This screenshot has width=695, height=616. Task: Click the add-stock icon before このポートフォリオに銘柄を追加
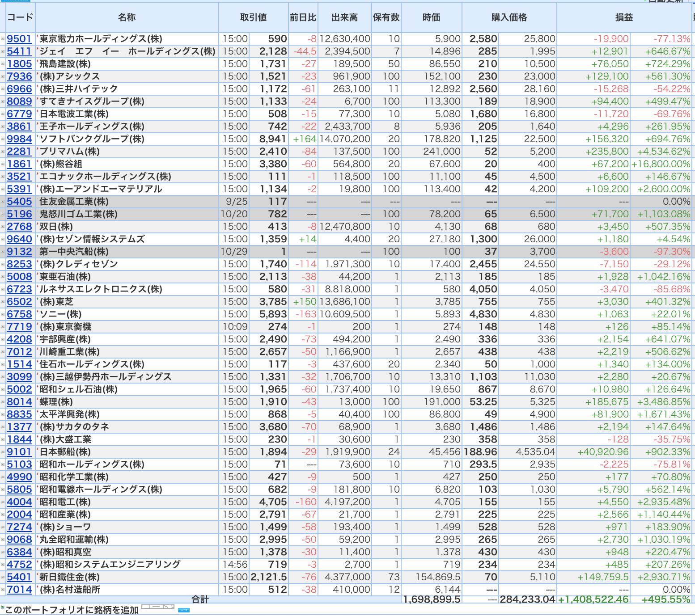click(2, 607)
